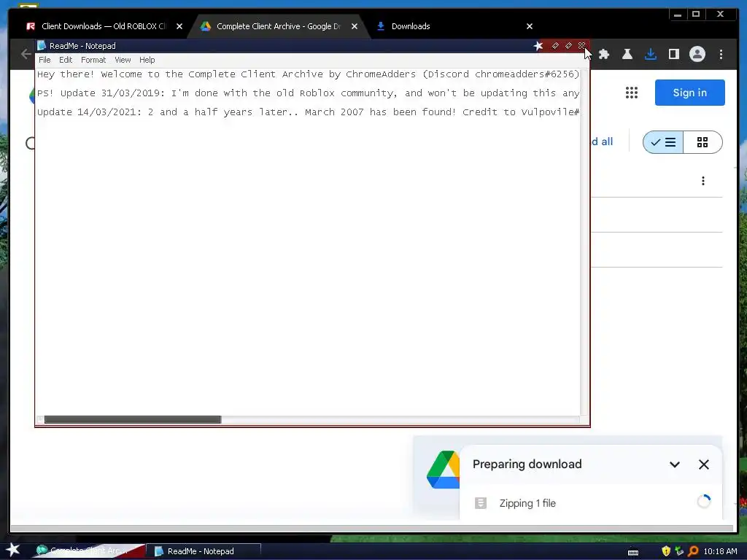The height and width of the screenshot is (560, 747).
Task: Open the Drive file more-actions menu
Action: [x=703, y=181]
